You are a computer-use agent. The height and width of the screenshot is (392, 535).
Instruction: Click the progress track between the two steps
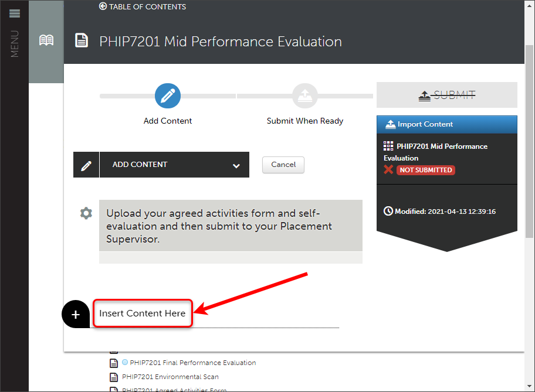[236, 96]
